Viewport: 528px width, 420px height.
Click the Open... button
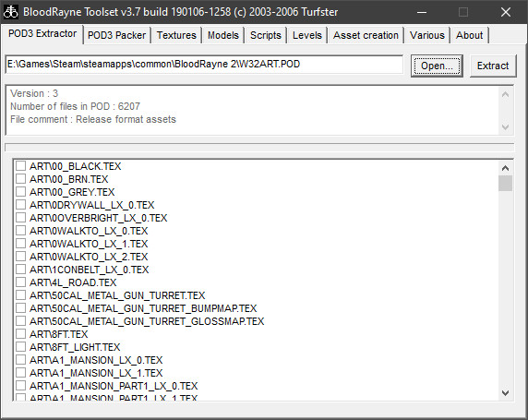[437, 66]
